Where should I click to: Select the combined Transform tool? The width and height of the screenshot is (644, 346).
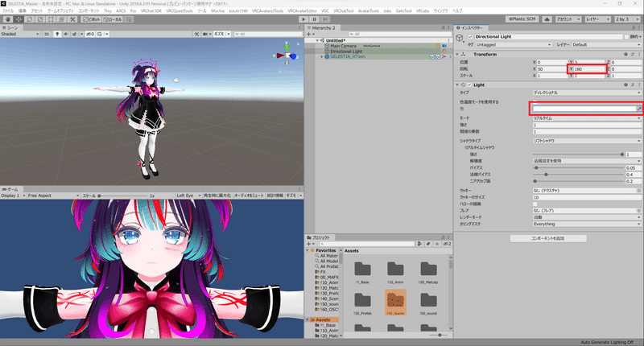click(62, 19)
